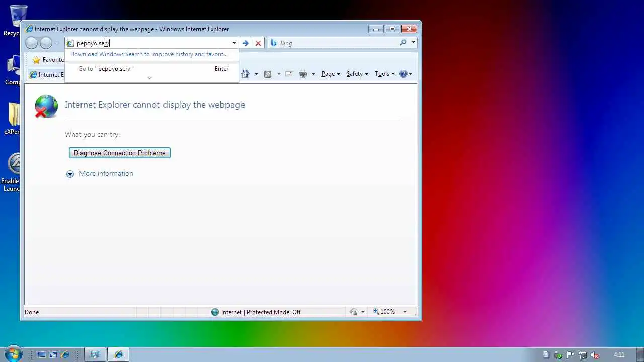The width and height of the screenshot is (644, 362).
Task: Click the blue Go arrow button
Action: 245,43
